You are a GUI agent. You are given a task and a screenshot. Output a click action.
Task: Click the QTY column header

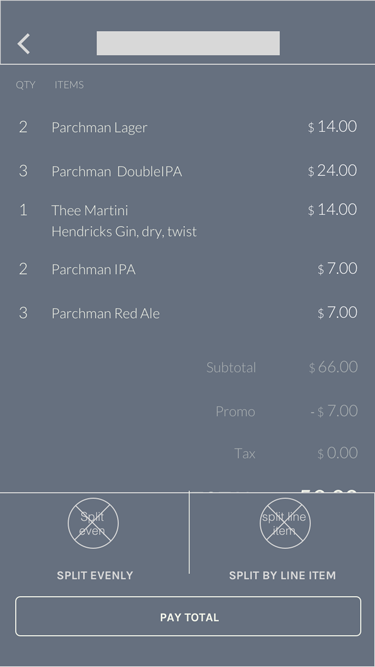point(26,85)
